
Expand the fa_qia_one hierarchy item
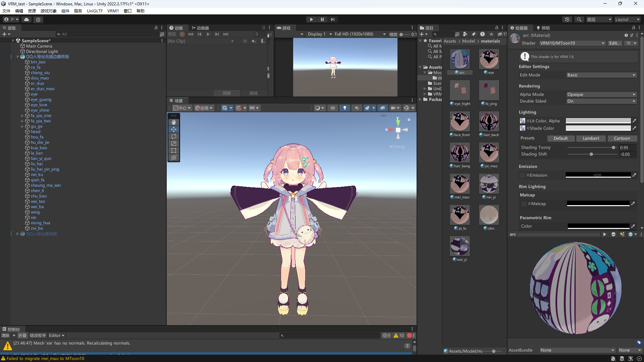tap(22, 116)
